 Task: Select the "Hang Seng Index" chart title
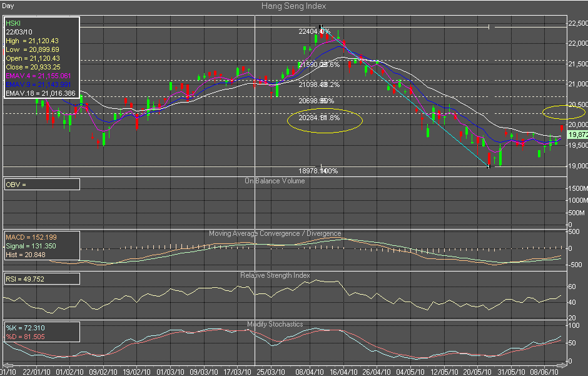click(293, 6)
